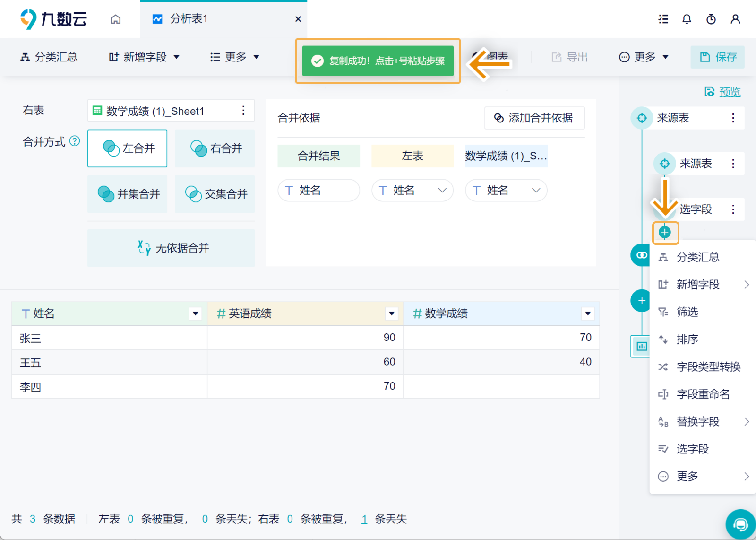Choose 字段类型转换 from the step menu
Screen dimensions: 756x540
pyautogui.click(x=703, y=367)
